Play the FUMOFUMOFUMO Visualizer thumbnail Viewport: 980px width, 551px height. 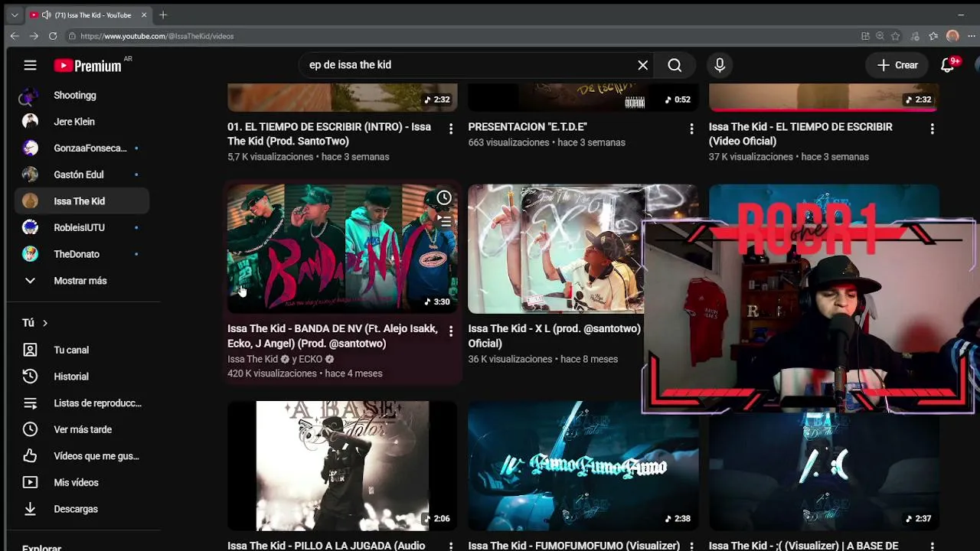tap(583, 466)
